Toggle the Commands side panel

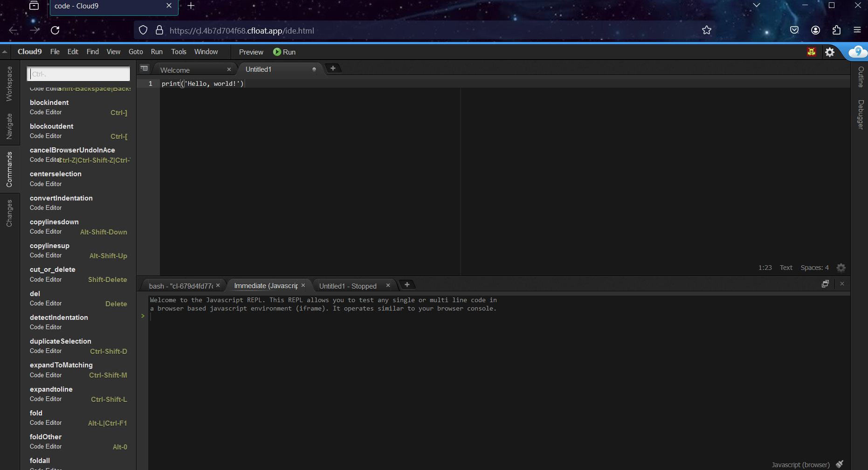[9, 170]
